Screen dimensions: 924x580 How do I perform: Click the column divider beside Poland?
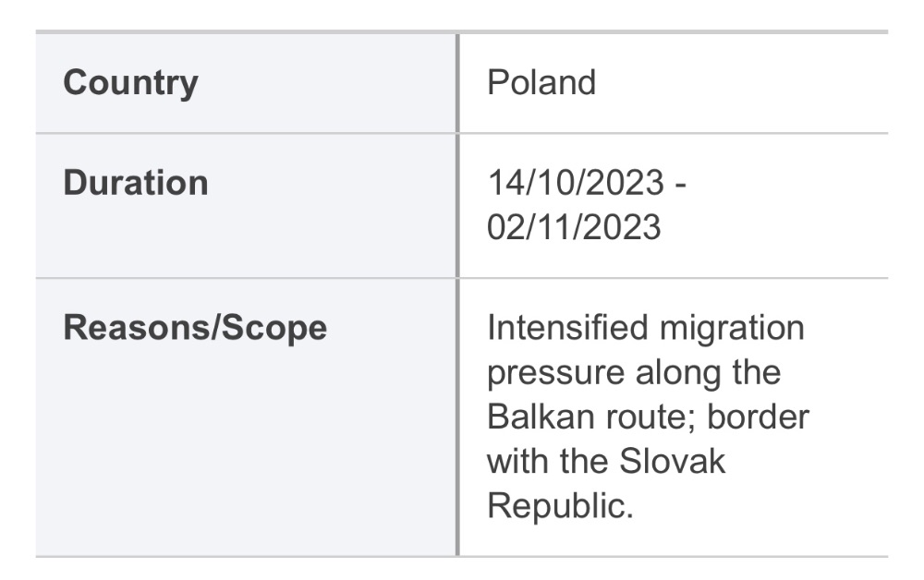click(x=457, y=83)
